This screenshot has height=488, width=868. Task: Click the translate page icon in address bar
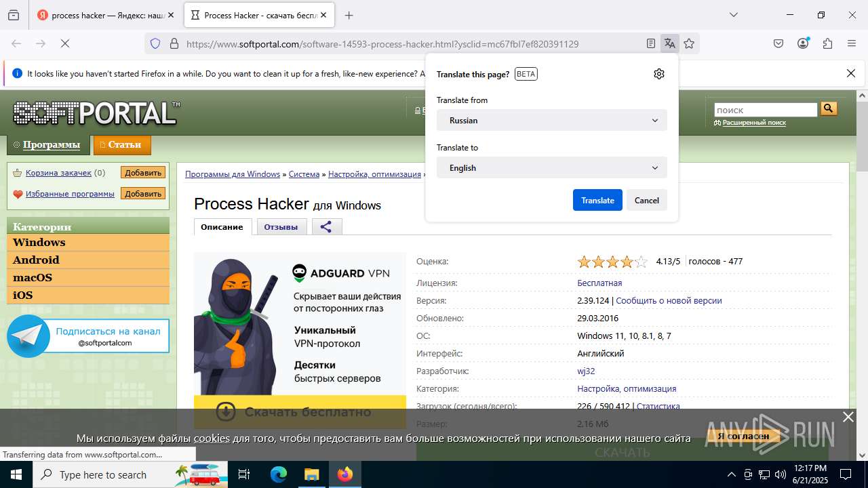click(x=670, y=43)
